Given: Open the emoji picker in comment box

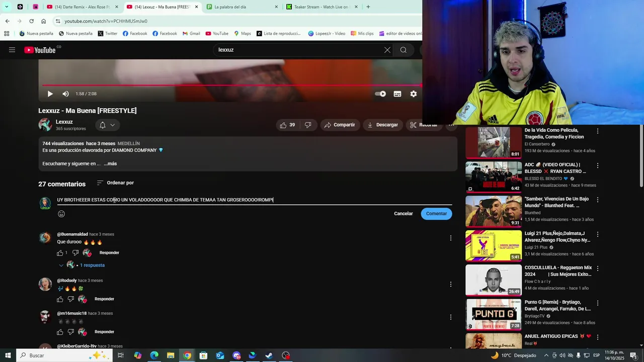Looking at the screenshot, I should [61, 214].
